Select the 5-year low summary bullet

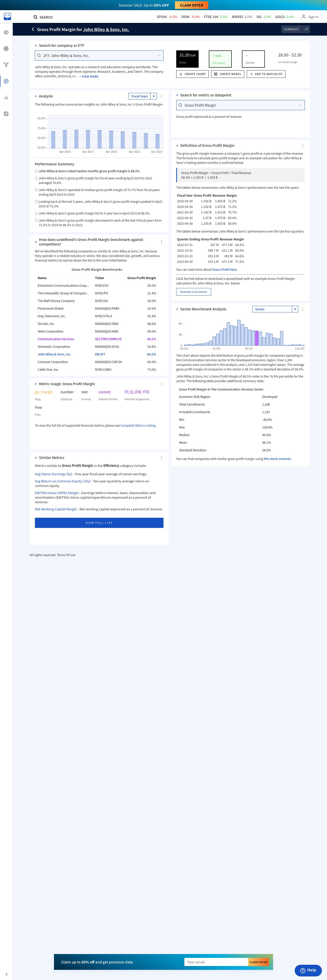pos(36,213)
